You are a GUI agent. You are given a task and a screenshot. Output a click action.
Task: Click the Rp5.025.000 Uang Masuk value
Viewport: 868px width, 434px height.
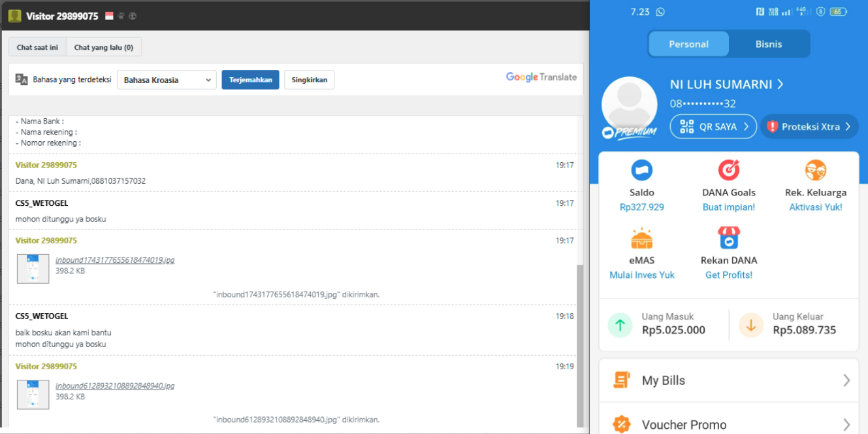(673, 330)
